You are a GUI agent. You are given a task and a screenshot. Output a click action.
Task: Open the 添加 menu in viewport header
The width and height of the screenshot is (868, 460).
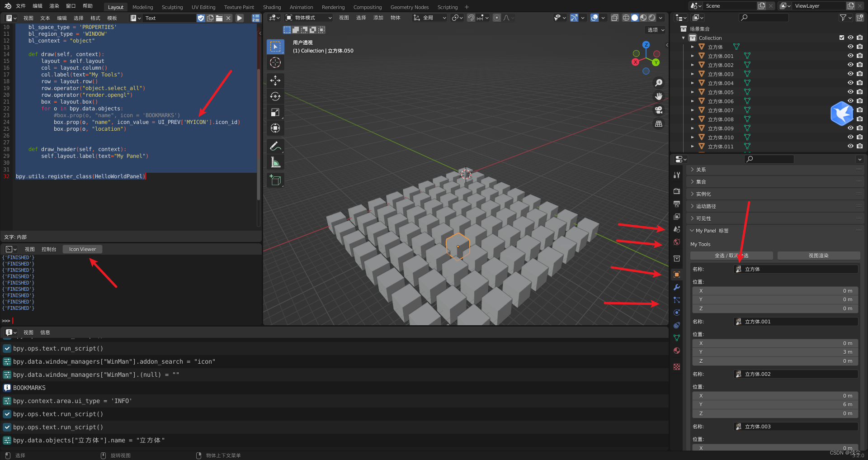click(378, 18)
